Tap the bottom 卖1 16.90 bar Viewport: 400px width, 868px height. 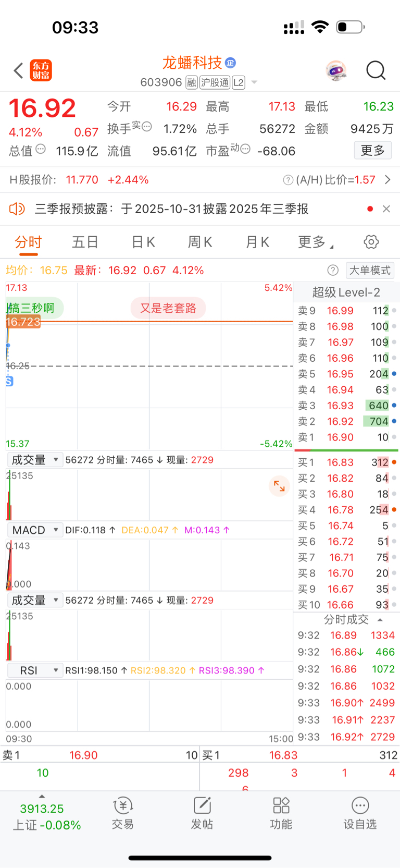(x=100, y=755)
